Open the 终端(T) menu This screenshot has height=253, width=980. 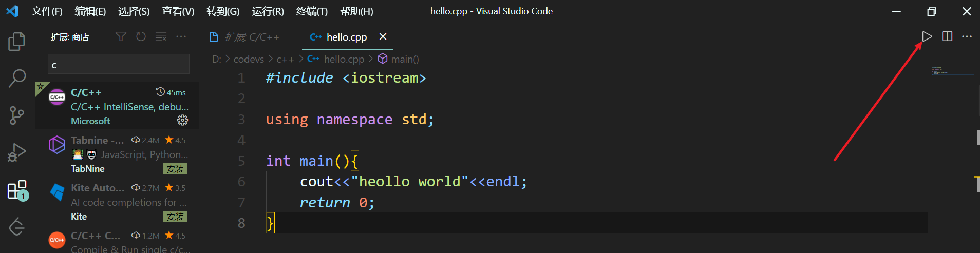pyautogui.click(x=312, y=11)
